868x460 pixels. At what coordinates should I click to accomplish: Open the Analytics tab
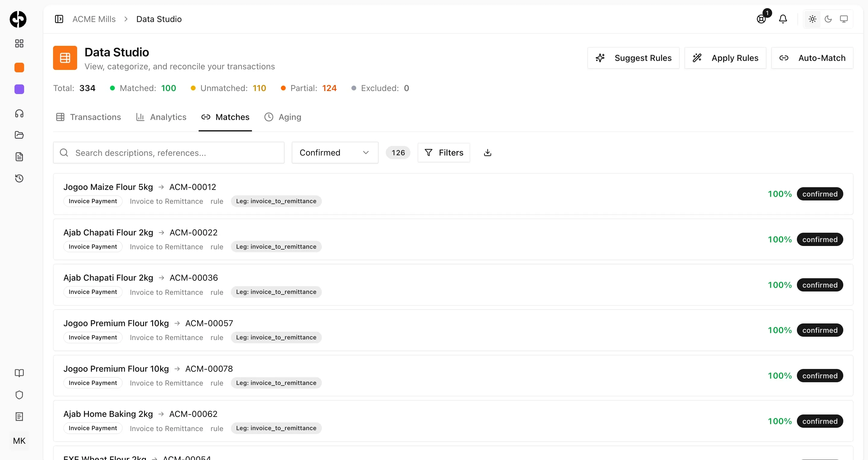tap(161, 117)
